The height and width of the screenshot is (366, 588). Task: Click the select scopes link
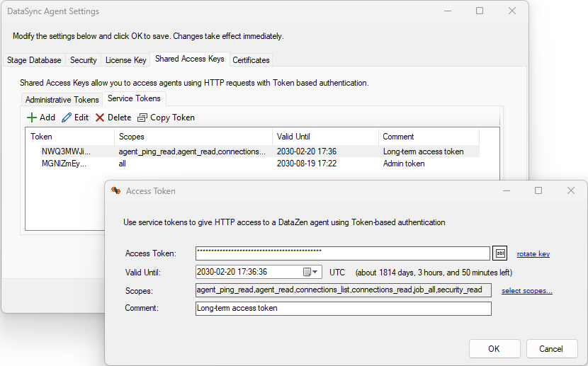pos(527,291)
